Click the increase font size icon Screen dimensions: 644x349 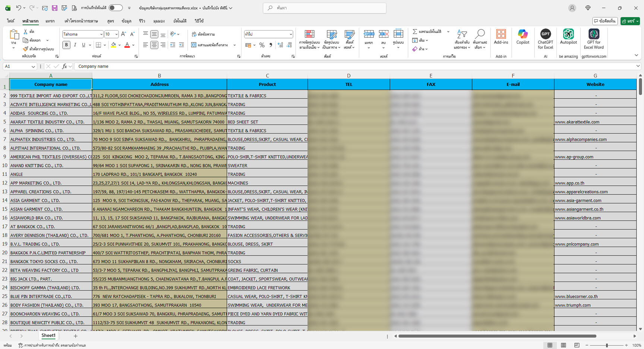pyautogui.click(x=124, y=34)
